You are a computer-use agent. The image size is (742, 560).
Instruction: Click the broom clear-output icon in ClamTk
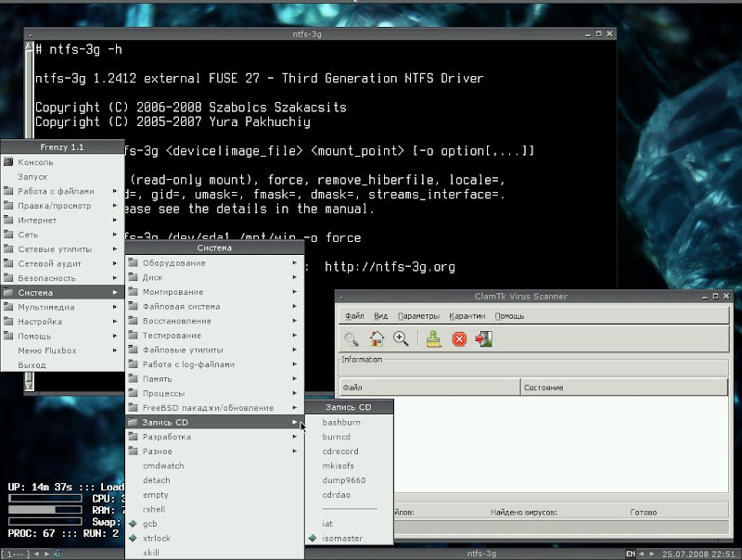(x=433, y=339)
